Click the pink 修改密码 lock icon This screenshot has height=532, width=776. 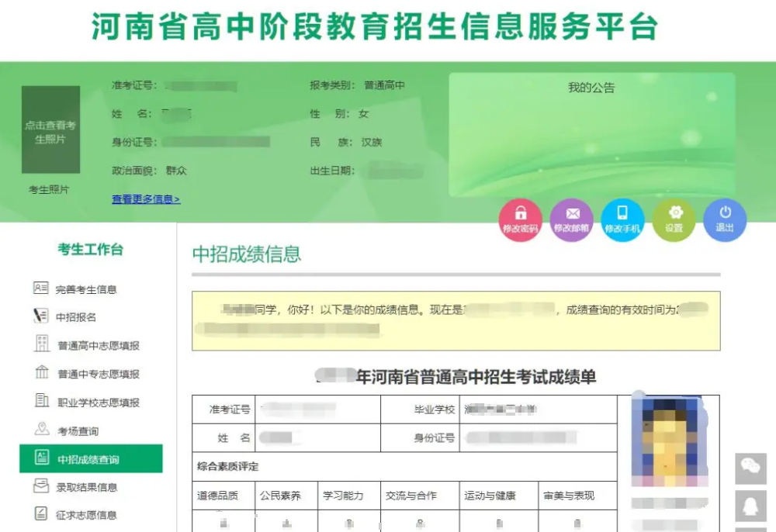520,219
